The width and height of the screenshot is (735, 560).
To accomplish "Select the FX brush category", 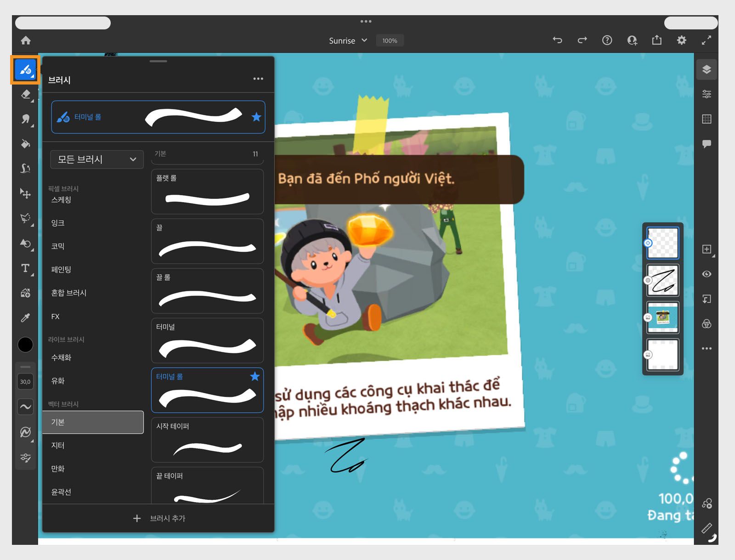I will 93,317.
